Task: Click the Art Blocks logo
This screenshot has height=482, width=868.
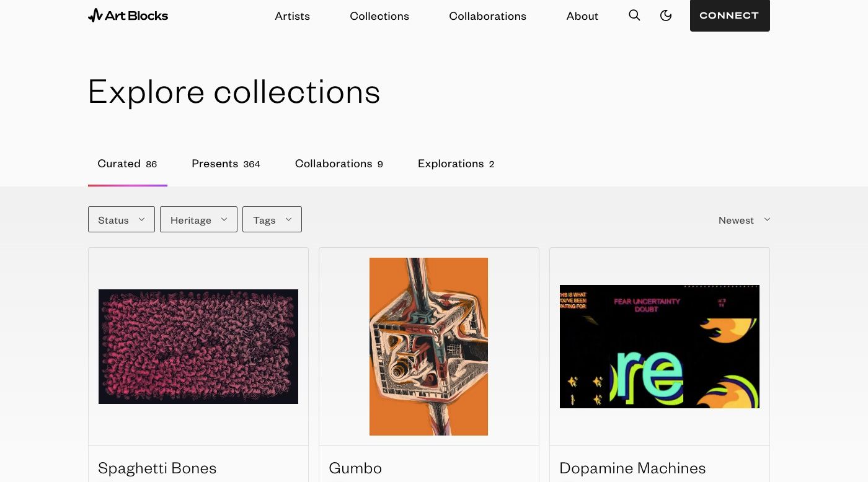Action: pos(128,15)
